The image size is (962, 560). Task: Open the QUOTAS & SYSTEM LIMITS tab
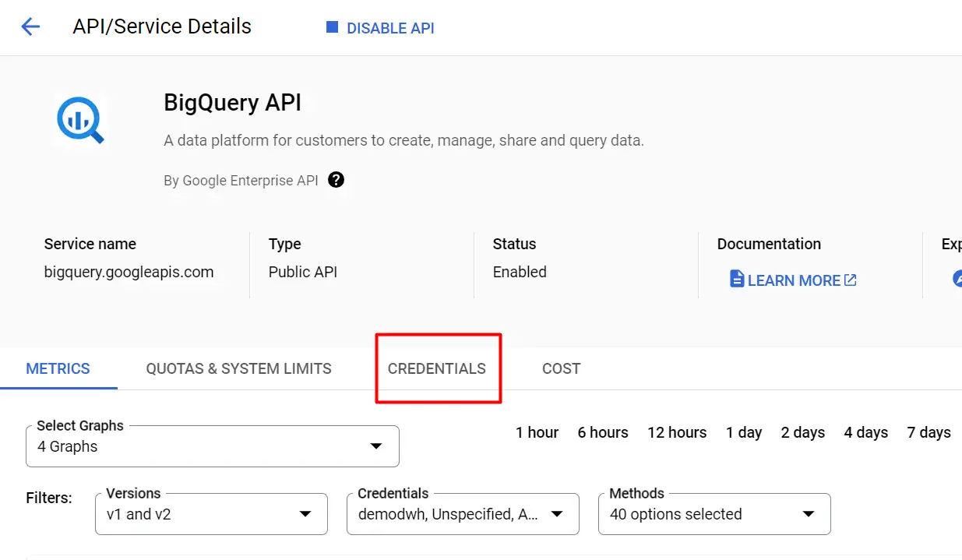tap(239, 368)
